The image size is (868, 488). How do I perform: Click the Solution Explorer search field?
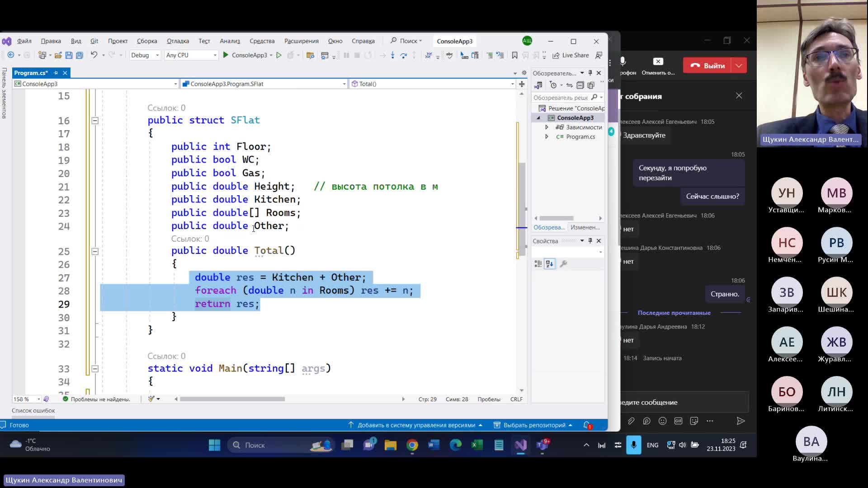point(568,97)
